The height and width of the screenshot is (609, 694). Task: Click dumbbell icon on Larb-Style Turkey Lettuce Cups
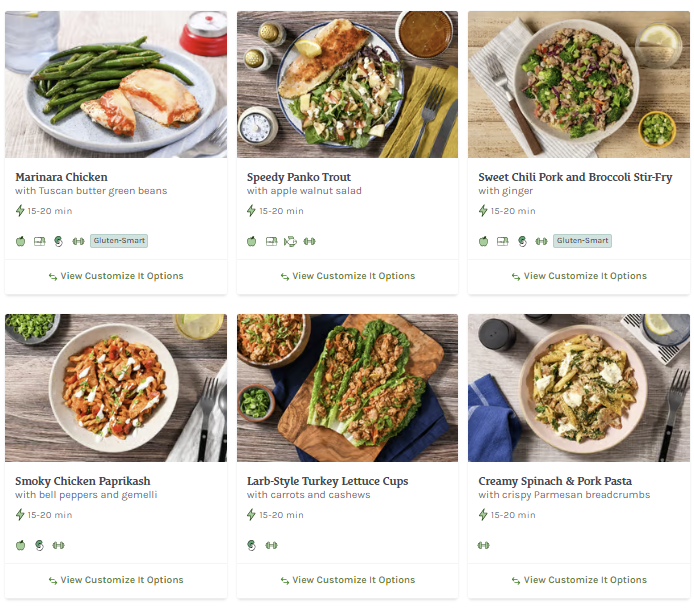click(271, 545)
